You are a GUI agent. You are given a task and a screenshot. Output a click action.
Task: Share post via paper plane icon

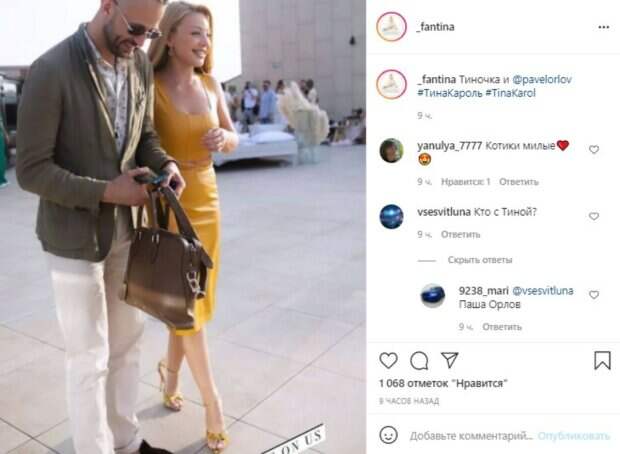(x=450, y=360)
